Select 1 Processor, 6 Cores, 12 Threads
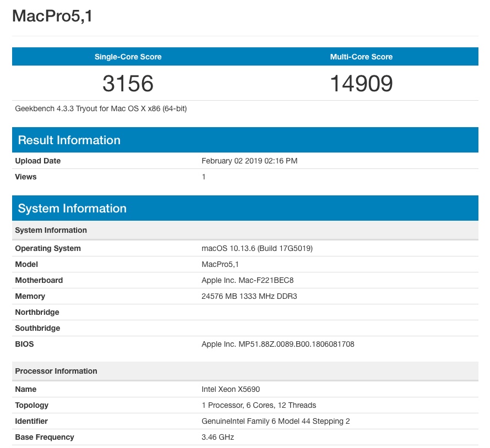490x448 pixels. click(x=259, y=405)
